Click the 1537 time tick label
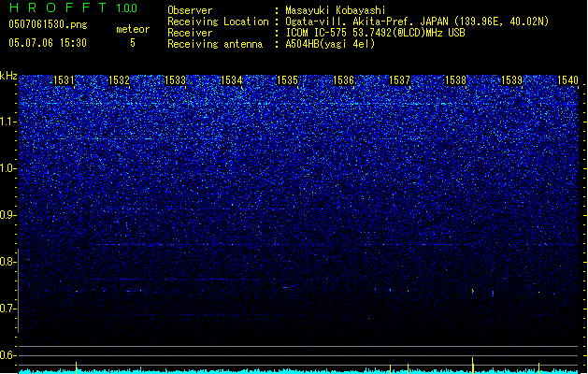Viewport: 588px width, 374px height. point(400,80)
